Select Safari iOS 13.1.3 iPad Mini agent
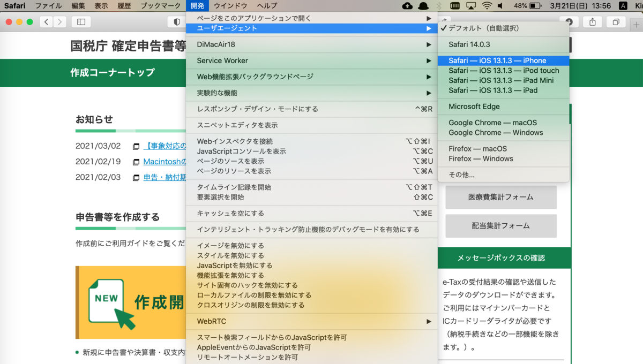This screenshot has height=364, width=643. 504,80
